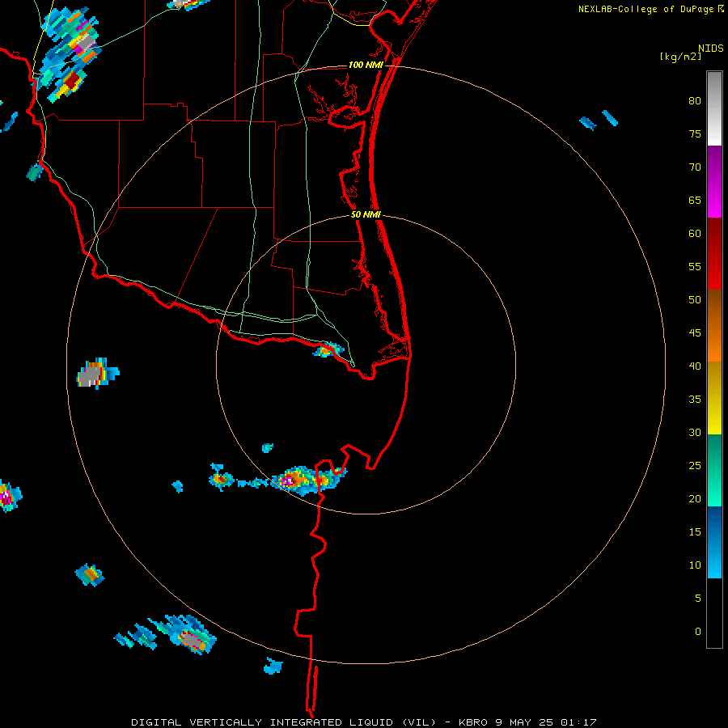The width and height of the screenshot is (728, 728).
Task: Pick the black bottom segment of the legend
Action: tap(714, 613)
